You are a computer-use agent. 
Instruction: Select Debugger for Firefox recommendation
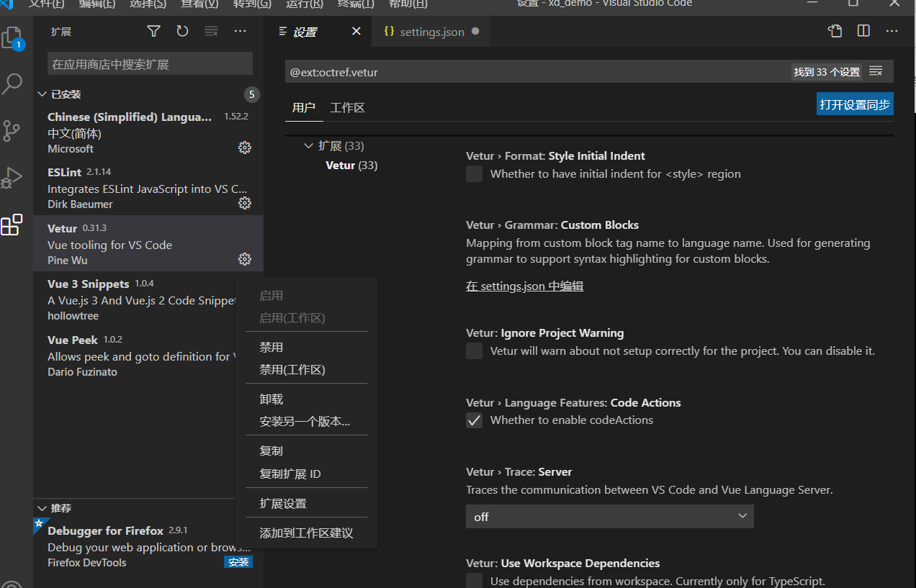[148, 546]
